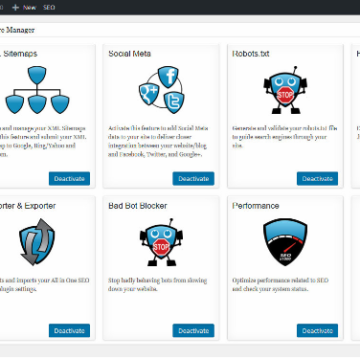The width and height of the screenshot is (360, 360).
Task: Click the Sitemaps description text
Action: (43, 141)
